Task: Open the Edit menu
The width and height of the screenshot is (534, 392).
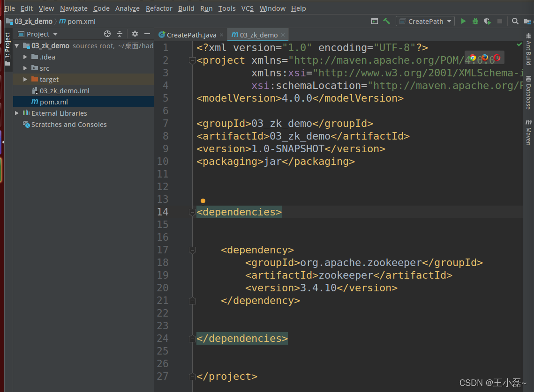Action: [27, 8]
